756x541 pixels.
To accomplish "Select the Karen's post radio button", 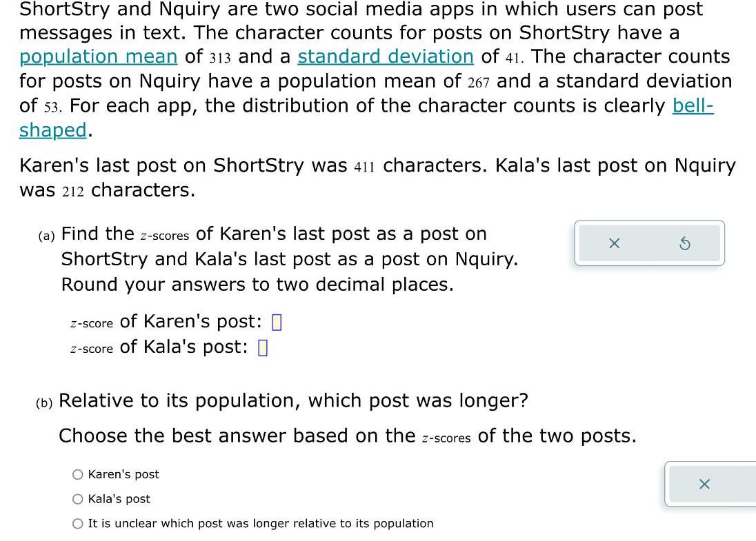I will click(77, 473).
